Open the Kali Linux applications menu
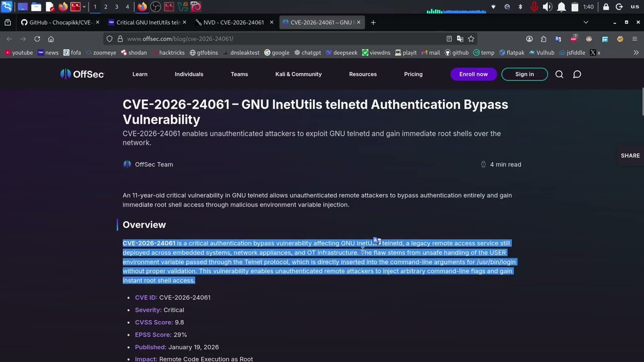Viewport: 644px width, 362px height. (x=7, y=7)
